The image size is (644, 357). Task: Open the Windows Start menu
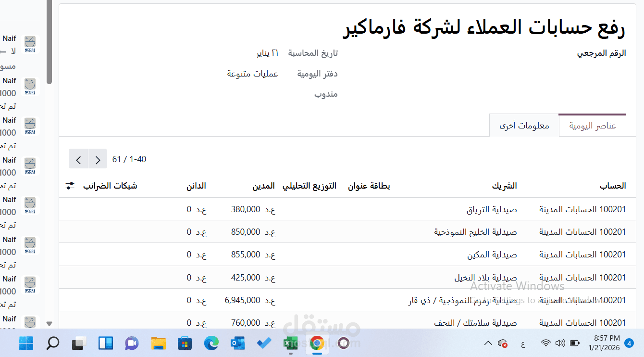click(26, 344)
